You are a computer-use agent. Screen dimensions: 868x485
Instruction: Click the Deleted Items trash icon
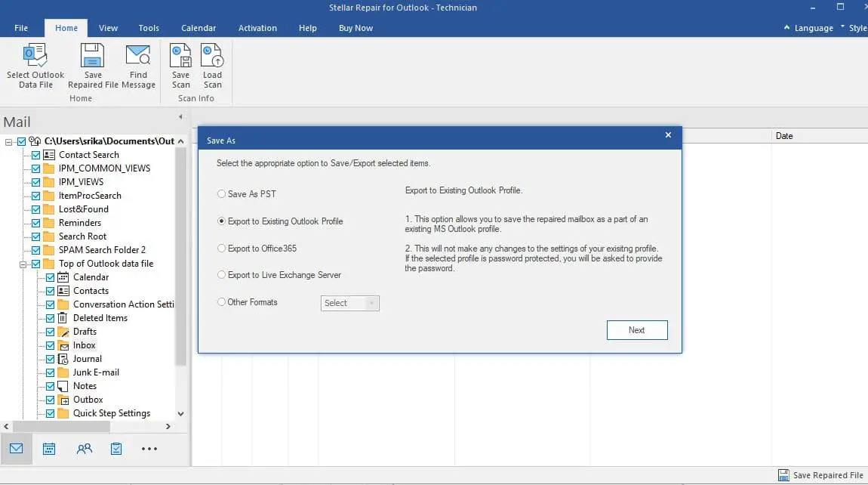click(x=63, y=318)
